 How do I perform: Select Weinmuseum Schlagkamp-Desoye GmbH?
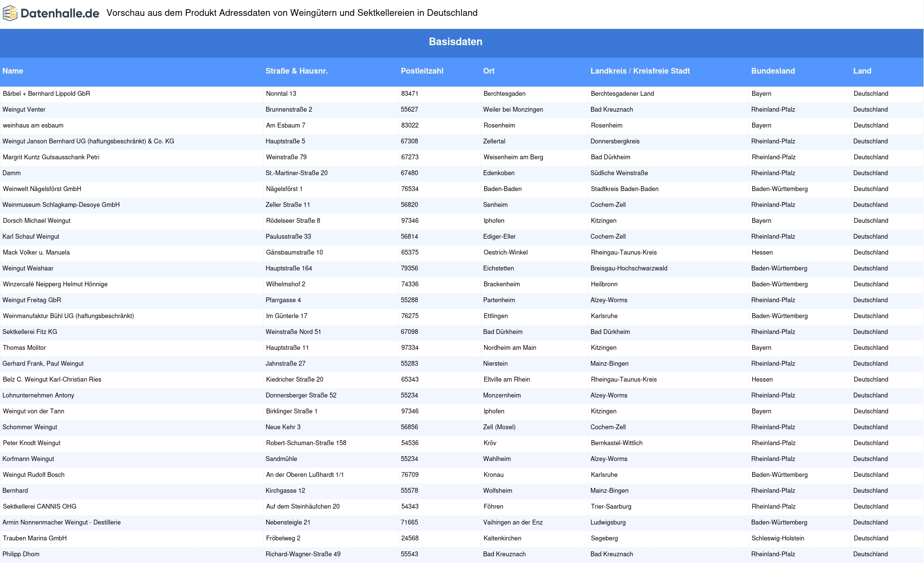coord(61,205)
